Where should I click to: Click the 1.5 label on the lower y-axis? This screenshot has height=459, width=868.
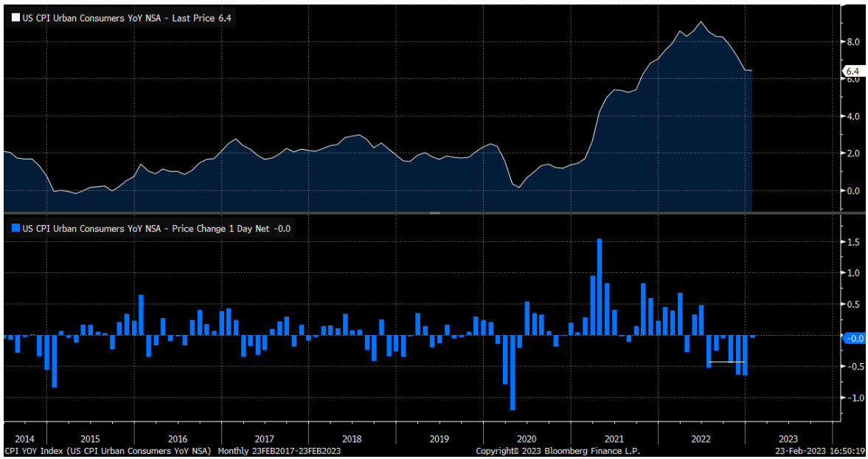pyautogui.click(x=853, y=242)
